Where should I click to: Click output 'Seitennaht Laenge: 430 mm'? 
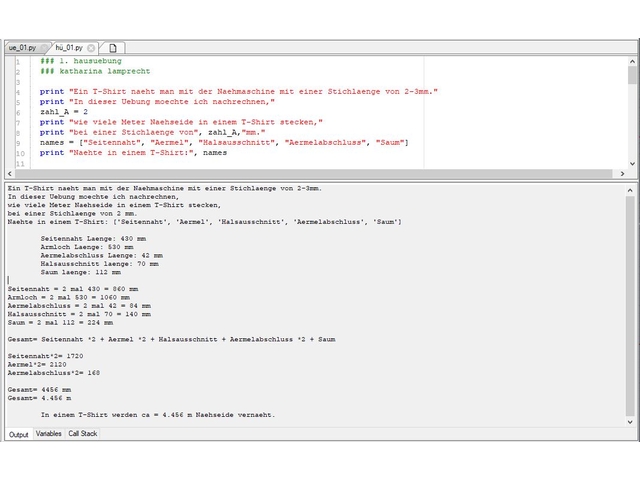[x=93, y=238]
